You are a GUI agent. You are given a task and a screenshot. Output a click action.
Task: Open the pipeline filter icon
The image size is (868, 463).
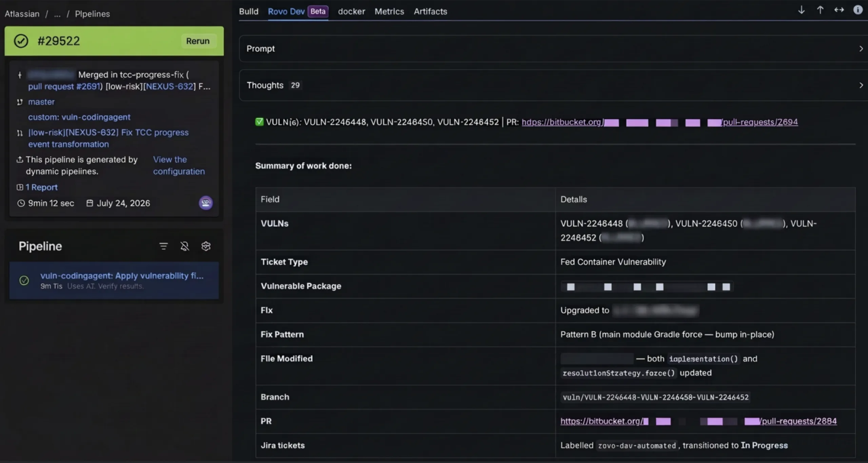[x=163, y=246]
